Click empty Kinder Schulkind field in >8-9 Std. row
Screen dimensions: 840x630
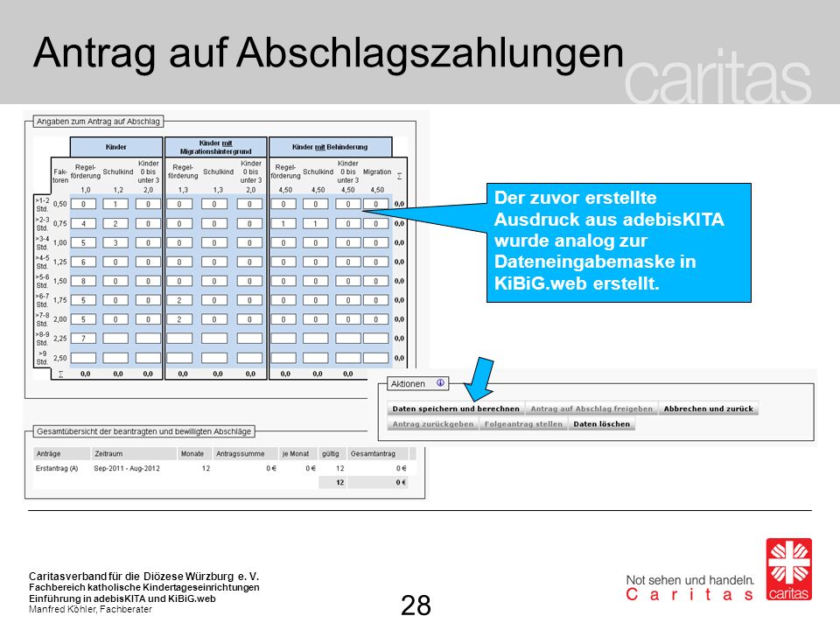point(115,339)
